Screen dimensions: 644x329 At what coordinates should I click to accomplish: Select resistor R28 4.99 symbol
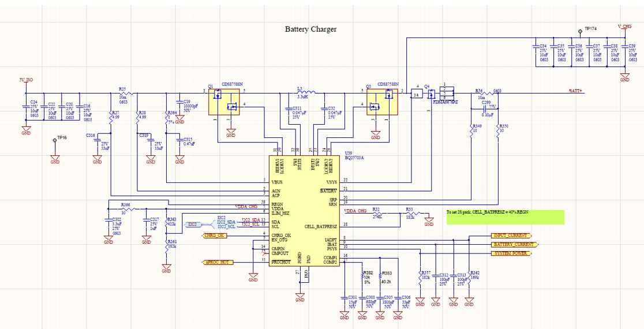tap(137, 119)
